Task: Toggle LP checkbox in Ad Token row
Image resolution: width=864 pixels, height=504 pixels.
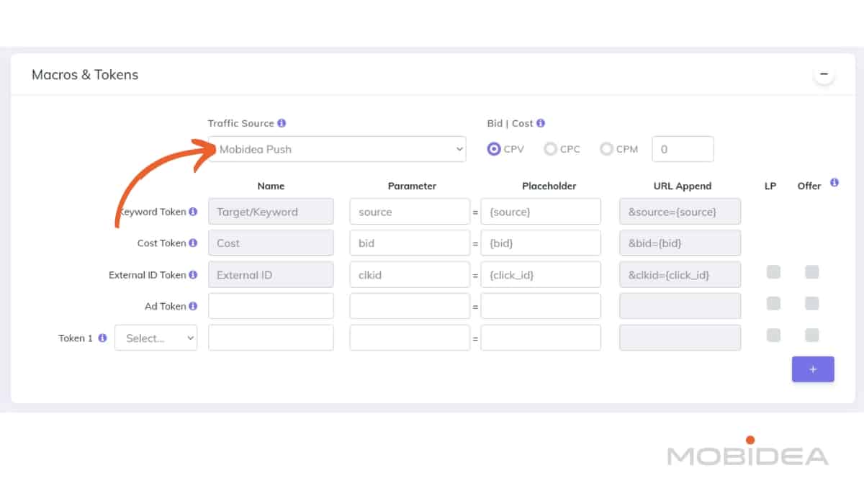Action: tap(773, 304)
